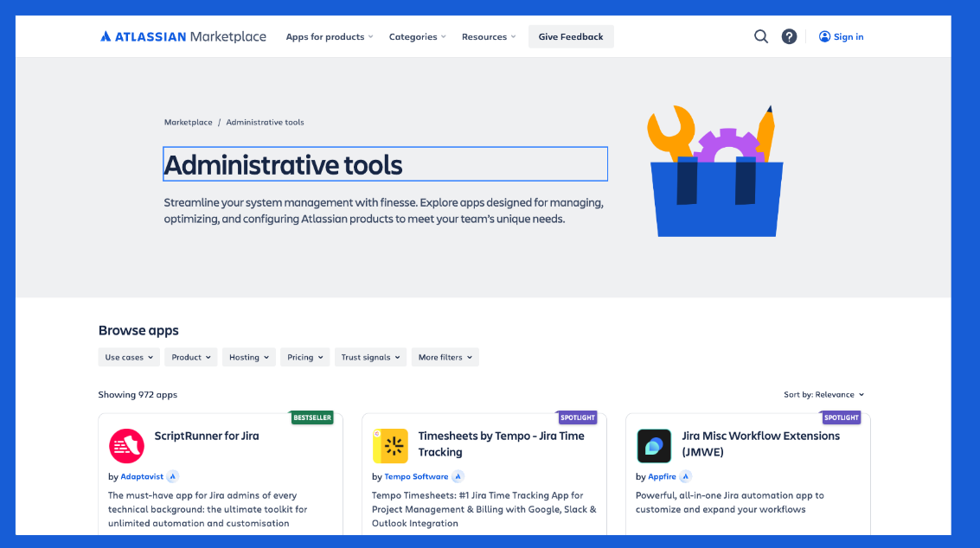The width and height of the screenshot is (980, 548).
Task: Open the help question mark icon
Action: click(x=789, y=36)
